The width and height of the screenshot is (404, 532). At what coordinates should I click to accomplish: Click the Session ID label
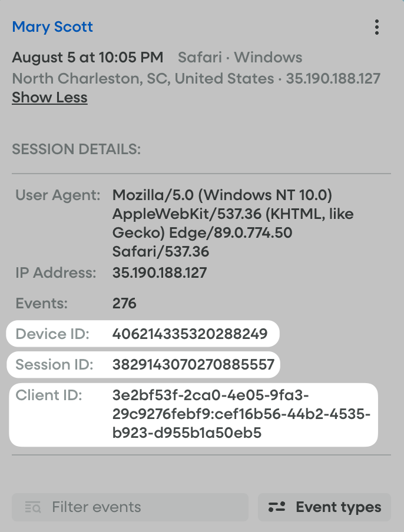pyautogui.click(x=55, y=364)
